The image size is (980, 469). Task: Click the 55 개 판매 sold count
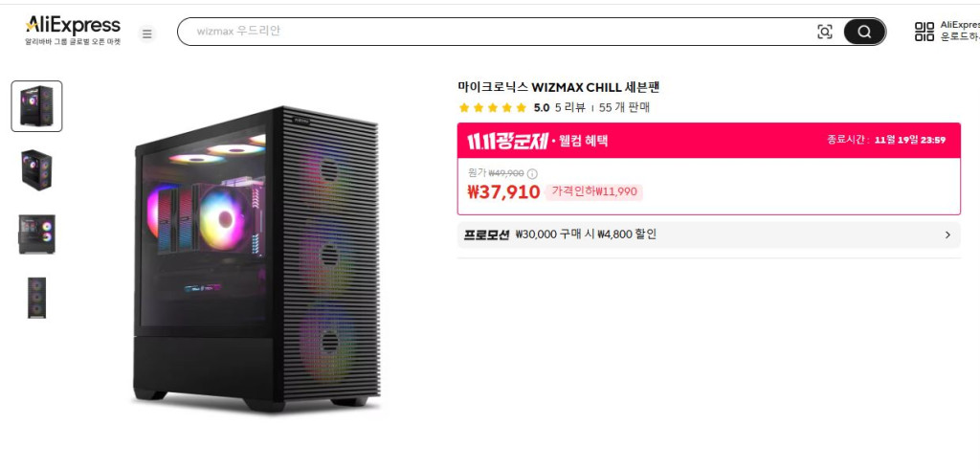coord(624,107)
